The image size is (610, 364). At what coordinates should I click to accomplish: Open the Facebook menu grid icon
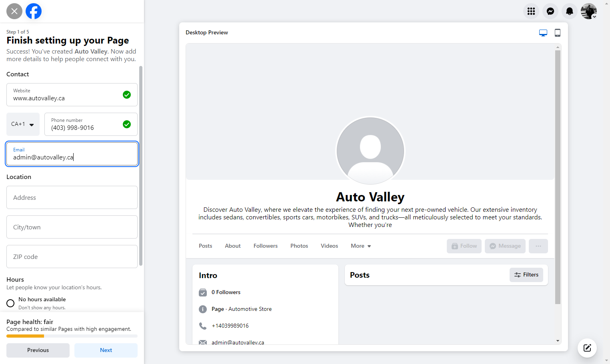531,11
